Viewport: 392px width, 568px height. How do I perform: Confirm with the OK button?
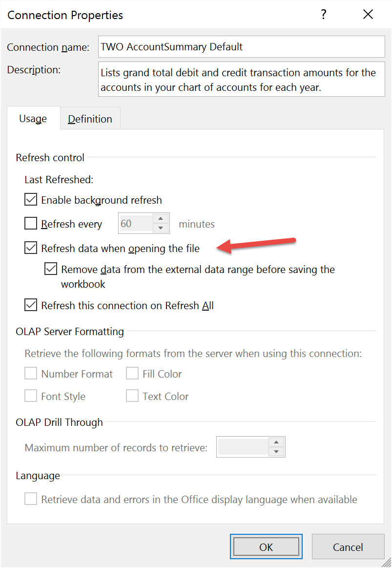tap(266, 547)
